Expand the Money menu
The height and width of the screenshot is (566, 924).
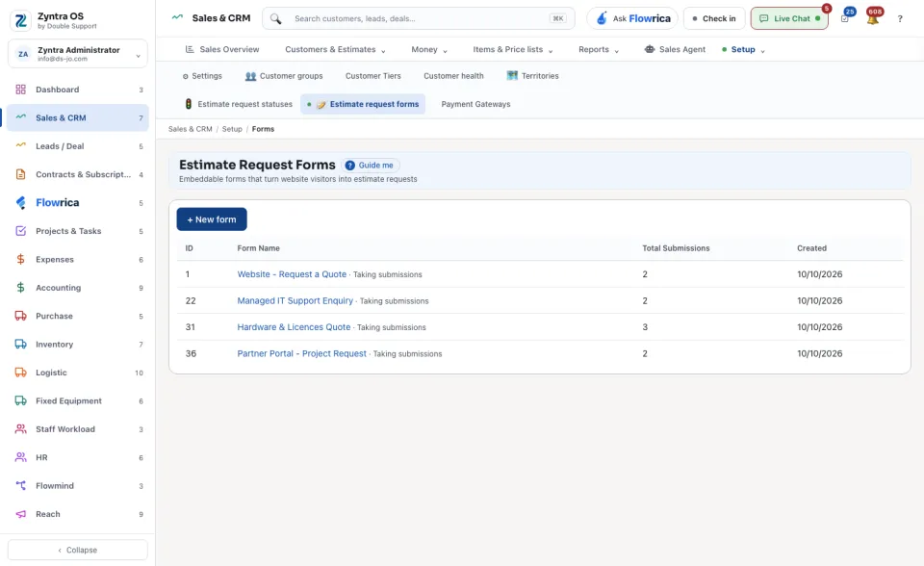tap(429, 49)
